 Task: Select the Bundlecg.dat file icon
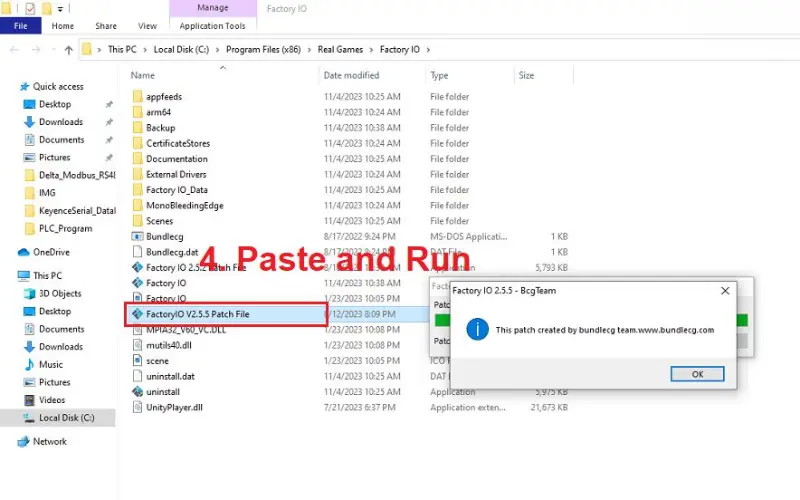(x=137, y=252)
